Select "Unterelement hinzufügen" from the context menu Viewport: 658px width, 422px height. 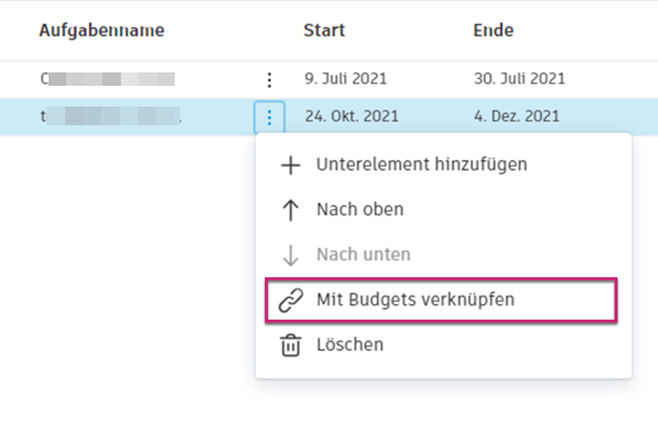pos(421,165)
